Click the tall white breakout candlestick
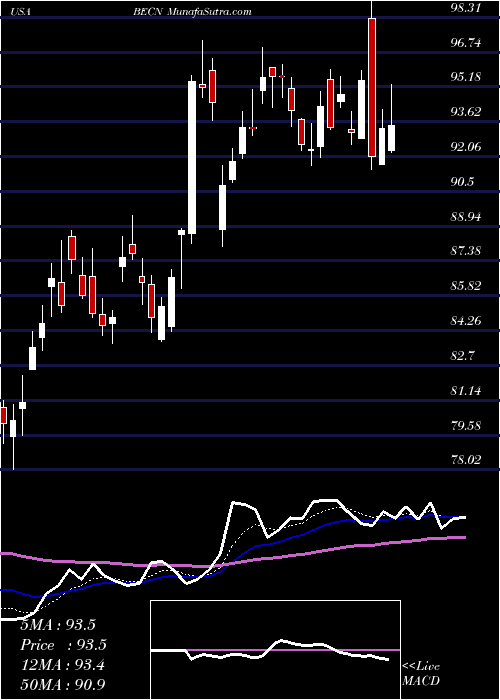This screenshot has width=500, height=700. [x=192, y=157]
